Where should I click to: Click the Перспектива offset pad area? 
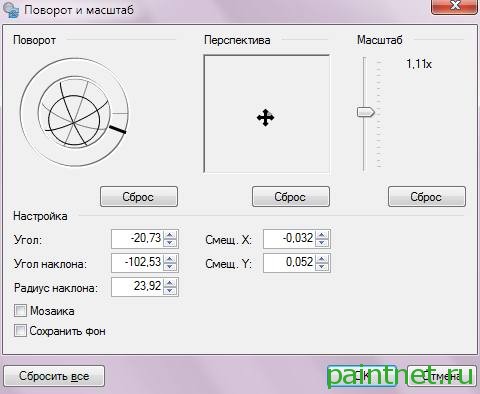coord(267,114)
